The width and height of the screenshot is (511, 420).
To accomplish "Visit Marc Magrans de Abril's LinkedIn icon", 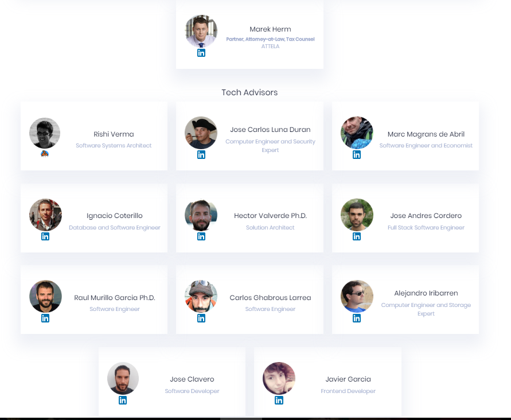I will coord(357,155).
